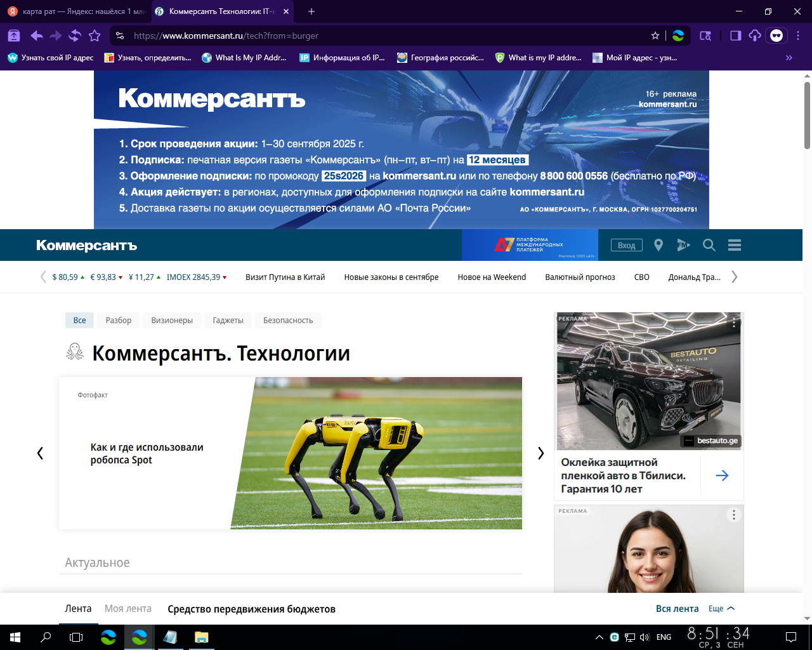Open Как и где использовали робопса Spot
The height and width of the screenshot is (650, 812).
click(x=147, y=453)
